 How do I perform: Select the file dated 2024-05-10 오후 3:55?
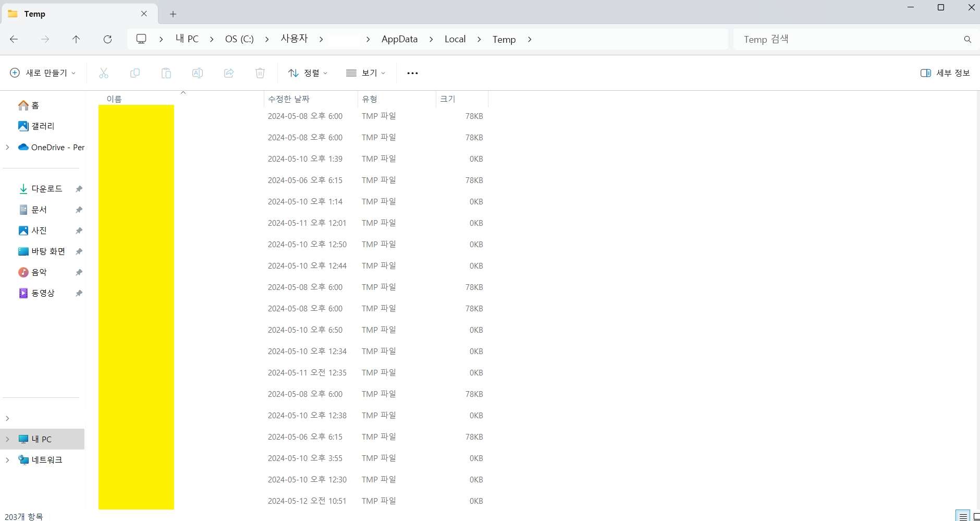(x=293, y=458)
